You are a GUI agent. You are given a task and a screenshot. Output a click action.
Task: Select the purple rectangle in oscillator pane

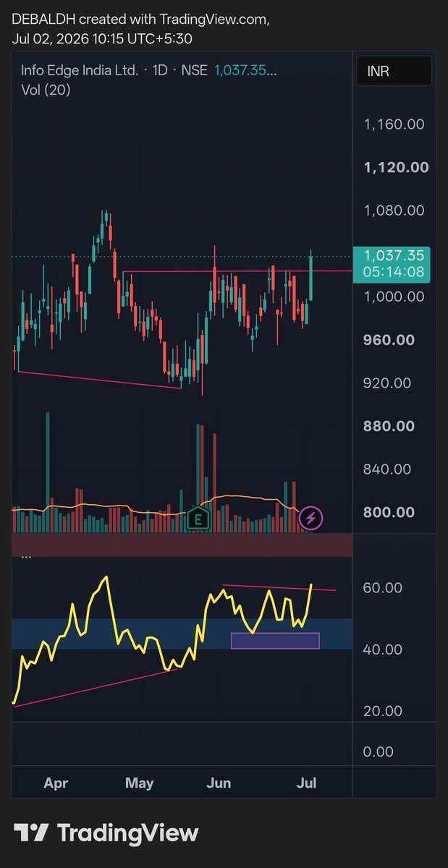[275, 641]
